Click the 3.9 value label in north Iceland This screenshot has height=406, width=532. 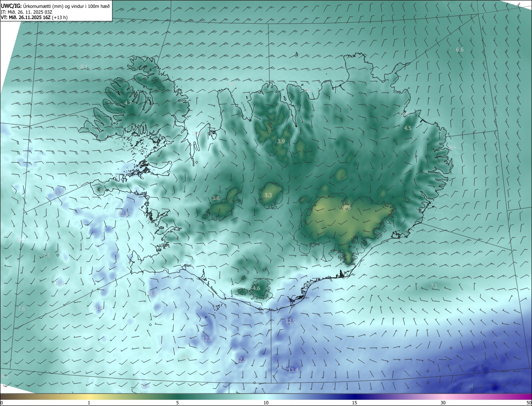281,142
